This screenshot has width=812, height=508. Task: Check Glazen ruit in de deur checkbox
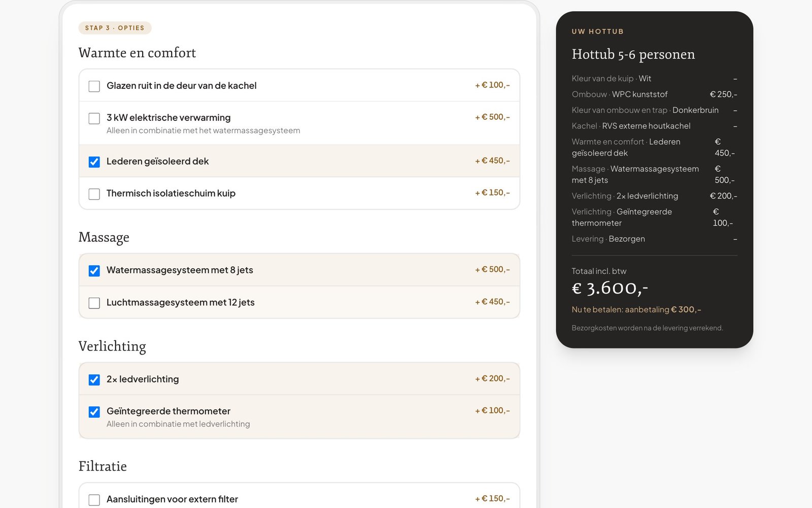[x=94, y=86]
